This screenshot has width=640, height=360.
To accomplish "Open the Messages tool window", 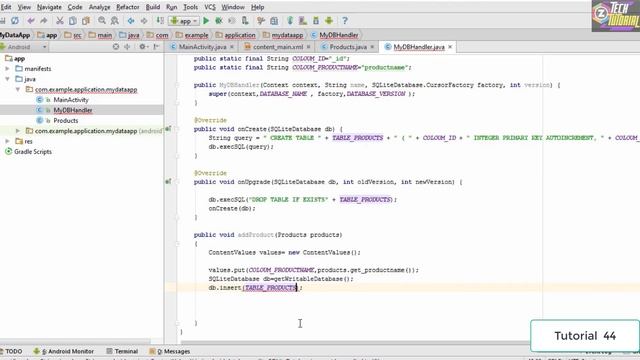I will (x=169, y=351).
